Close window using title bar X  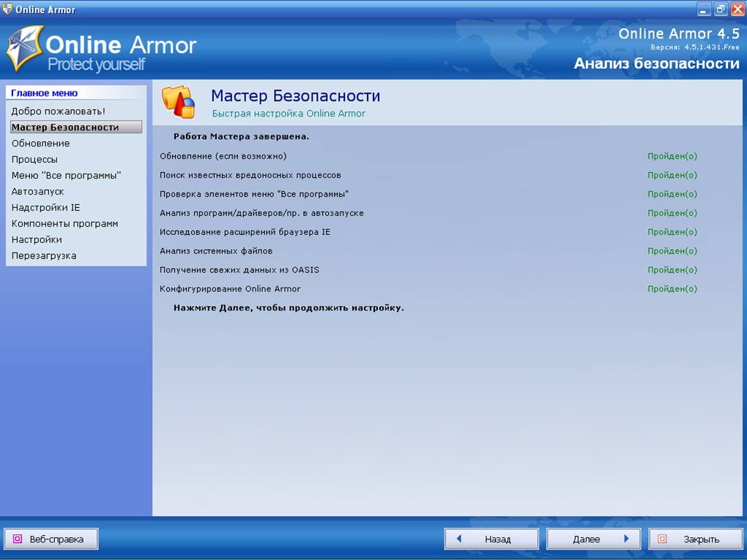(x=737, y=10)
